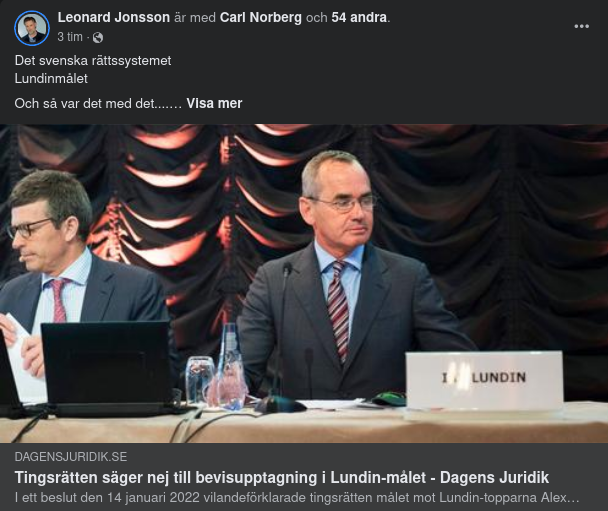
Task: Click the water bottle on the table
Action: click(x=231, y=366)
